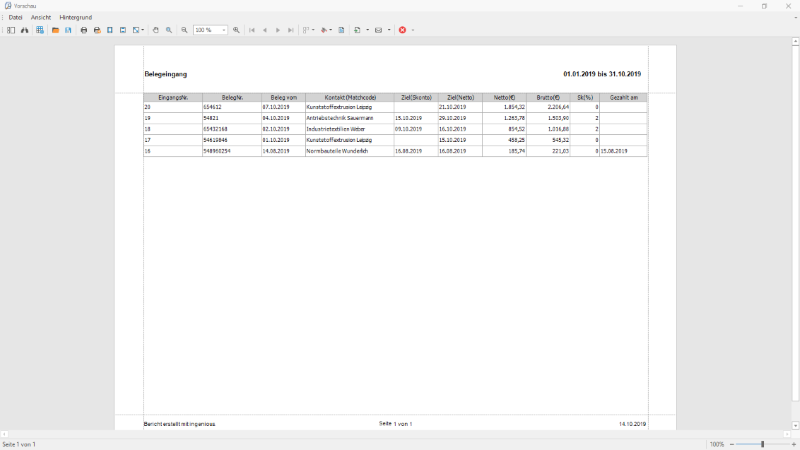The width and height of the screenshot is (800, 450).
Task: Go to the last page
Action: click(x=291, y=30)
